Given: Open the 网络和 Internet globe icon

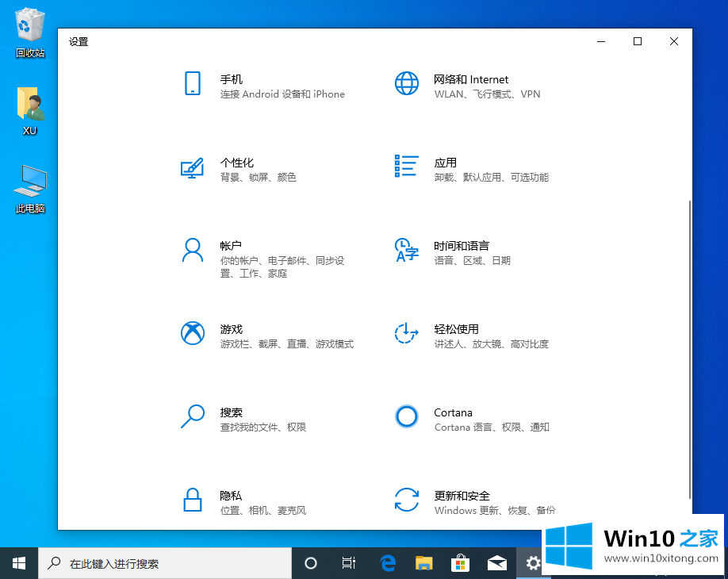Looking at the screenshot, I should [407, 83].
